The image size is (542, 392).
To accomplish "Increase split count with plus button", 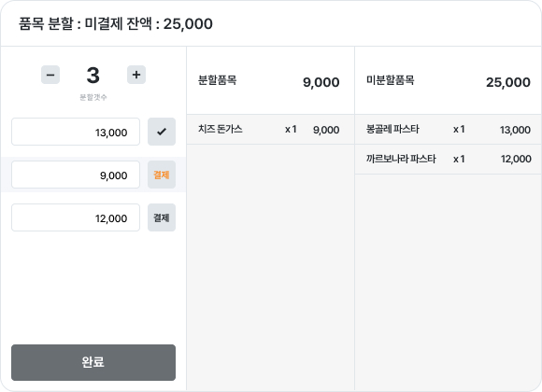I will tap(136, 75).
